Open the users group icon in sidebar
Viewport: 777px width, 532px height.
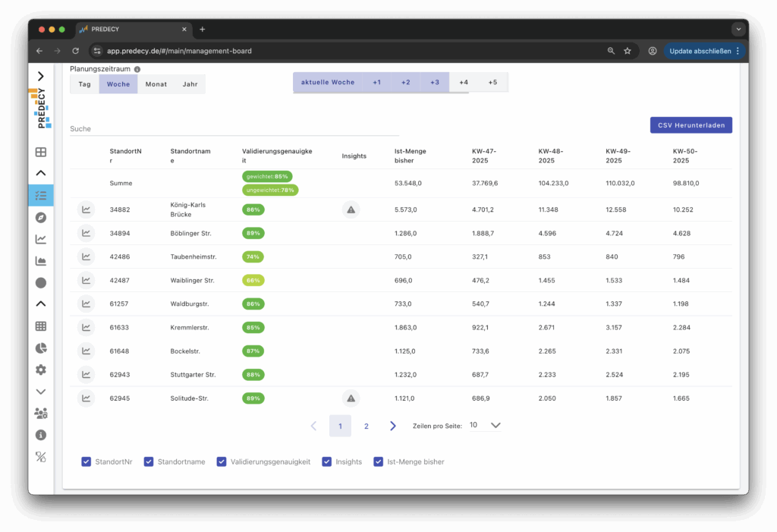point(41,414)
